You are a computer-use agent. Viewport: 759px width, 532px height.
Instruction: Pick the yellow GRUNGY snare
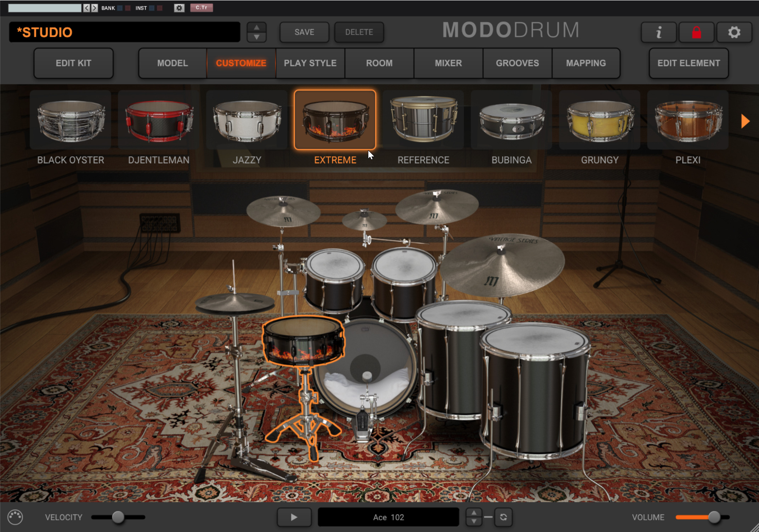coord(600,120)
